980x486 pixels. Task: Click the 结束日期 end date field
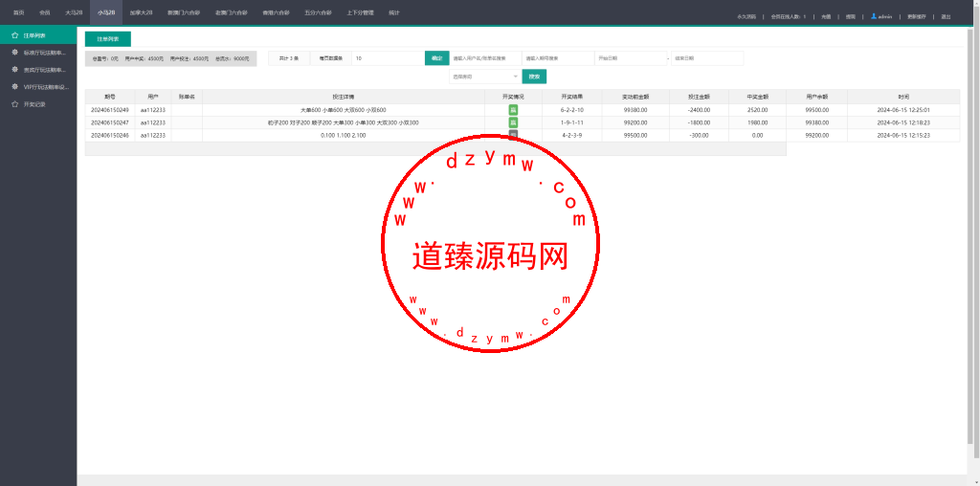click(x=707, y=58)
